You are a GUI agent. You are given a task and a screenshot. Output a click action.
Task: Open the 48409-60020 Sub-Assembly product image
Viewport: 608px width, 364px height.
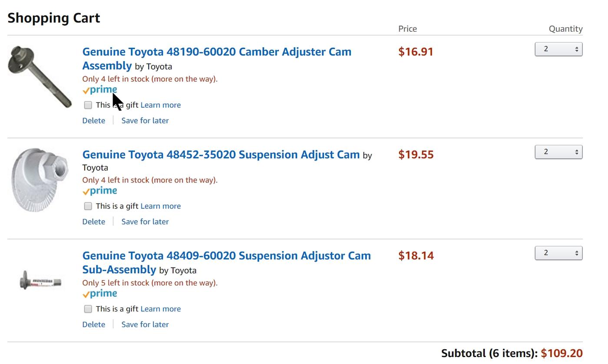40,281
